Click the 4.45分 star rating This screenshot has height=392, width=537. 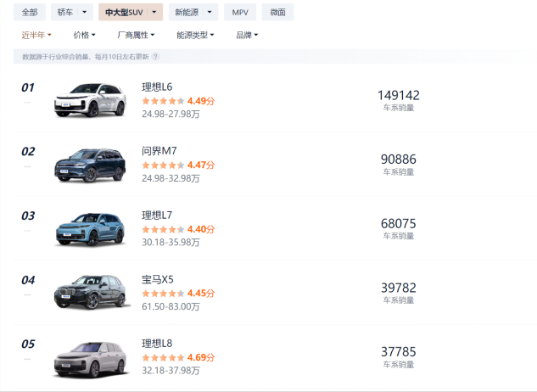point(178,294)
